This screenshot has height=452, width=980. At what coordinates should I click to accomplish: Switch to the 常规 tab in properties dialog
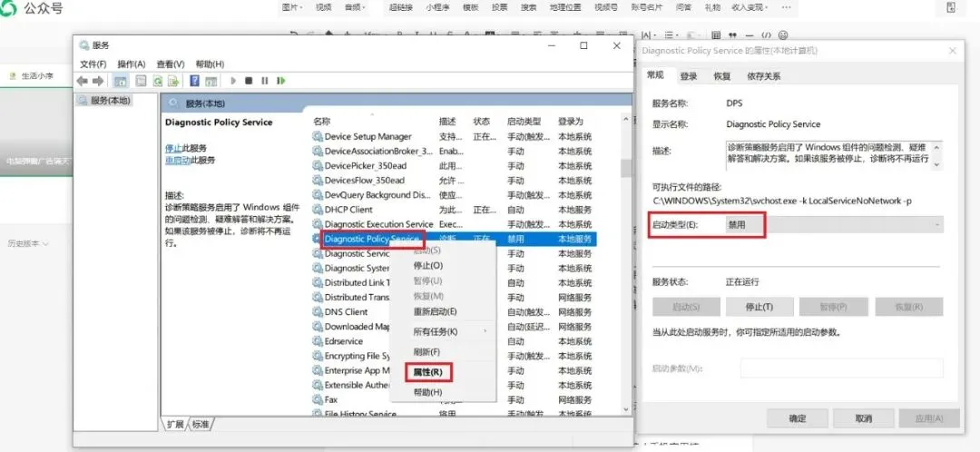(656, 75)
